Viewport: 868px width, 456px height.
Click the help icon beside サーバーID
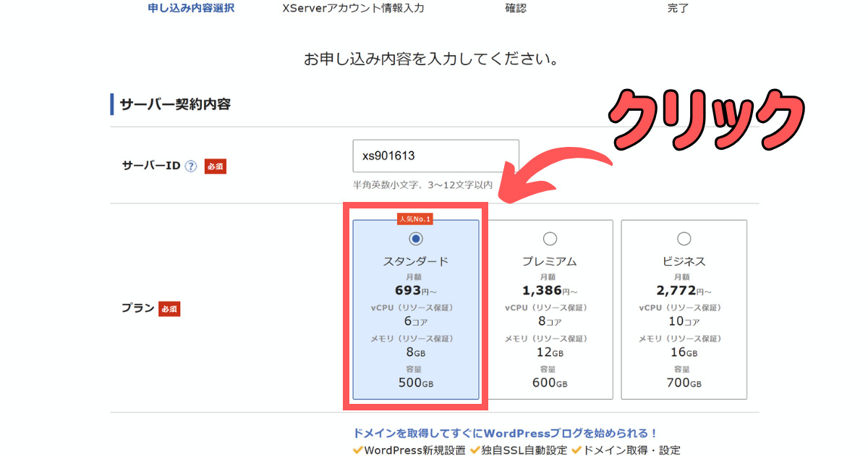(191, 166)
